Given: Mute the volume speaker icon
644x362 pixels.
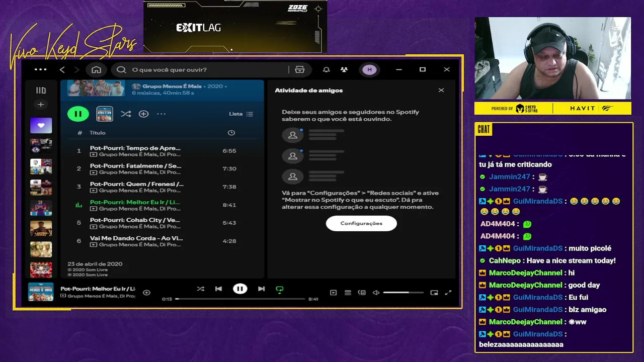Looking at the screenshot, I should pyautogui.click(x=376, y=293).
